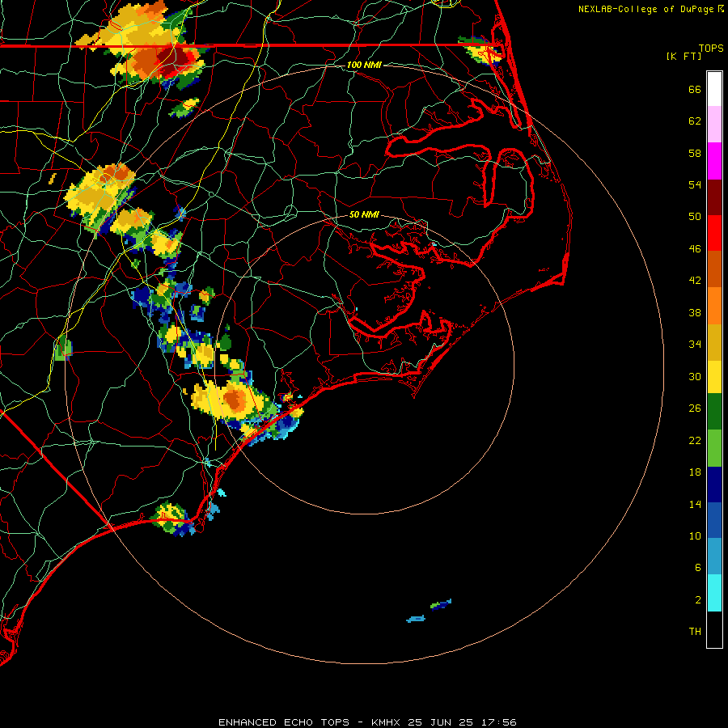Click the small offshore echo pair over the ocean

tap(429, 611)
